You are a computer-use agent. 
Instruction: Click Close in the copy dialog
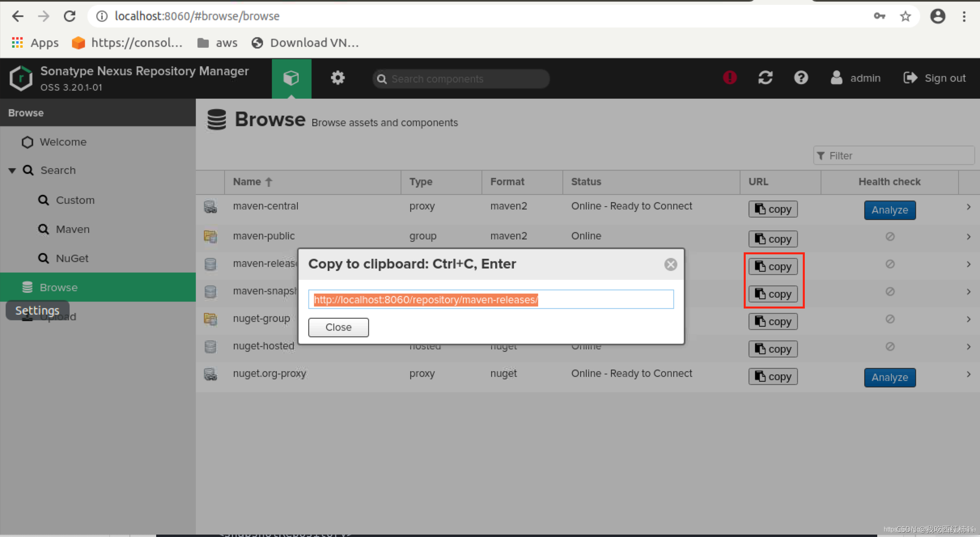coord(338,327)
